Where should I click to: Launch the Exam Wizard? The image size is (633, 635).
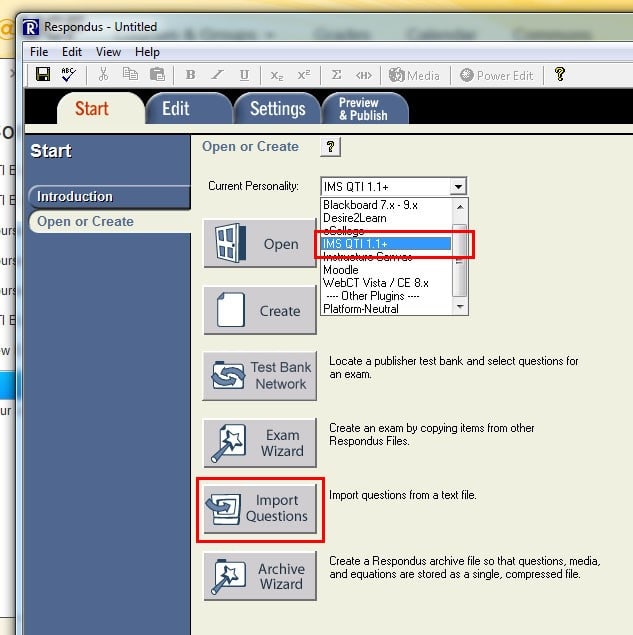[x=260, y=443]
